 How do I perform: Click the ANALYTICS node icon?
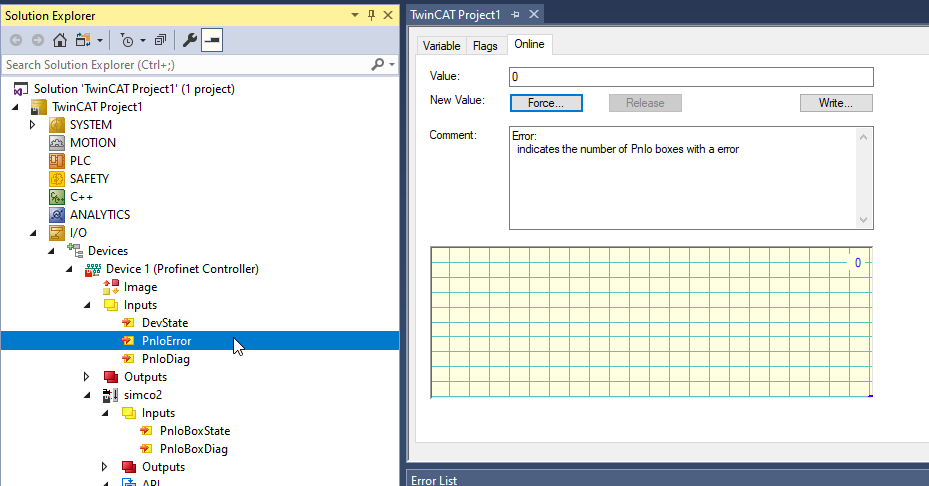(x=57, y=215)
